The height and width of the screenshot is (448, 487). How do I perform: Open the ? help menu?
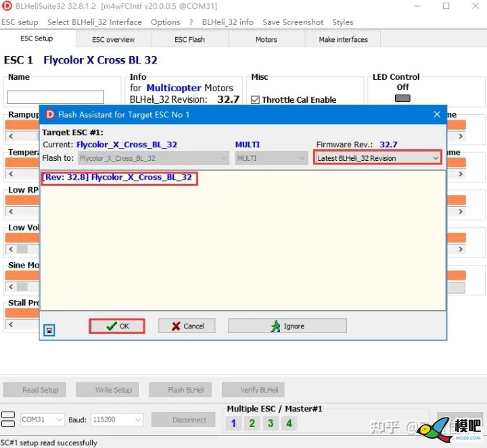click(x=191, y=22)
